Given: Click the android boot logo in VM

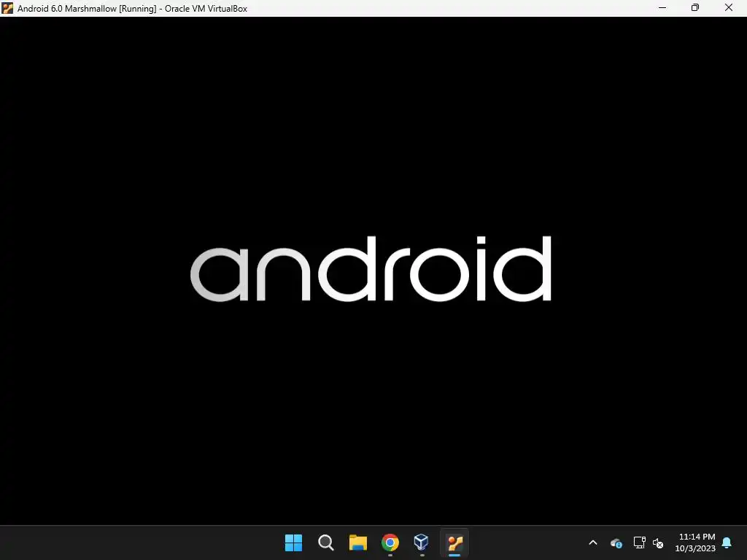Looking at the screenshot, I should 371,268.
